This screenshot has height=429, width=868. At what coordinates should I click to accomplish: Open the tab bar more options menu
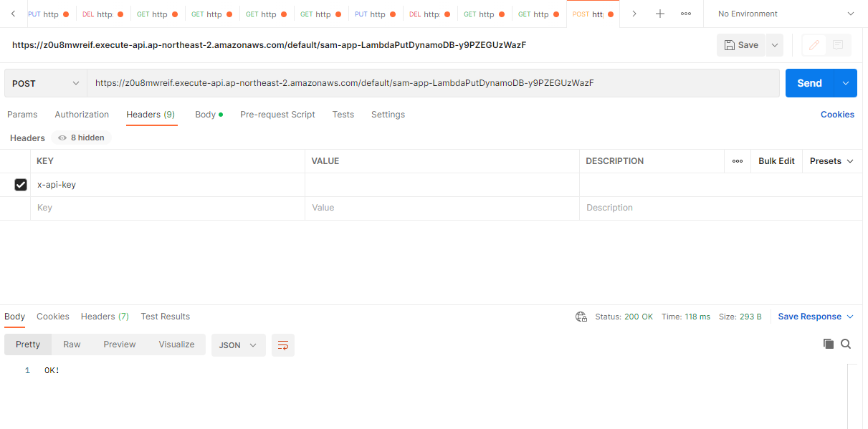686,14
